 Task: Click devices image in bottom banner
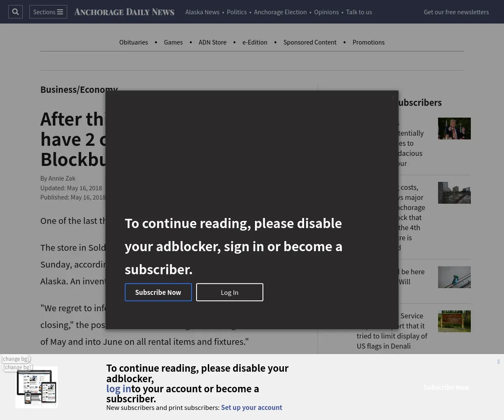coord(37,387)
